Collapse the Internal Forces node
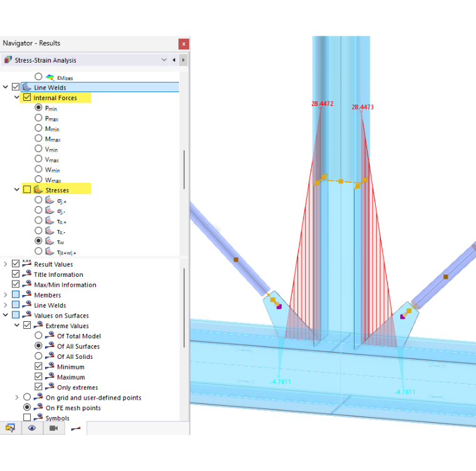The image size is (476, 471). point(17,98)
